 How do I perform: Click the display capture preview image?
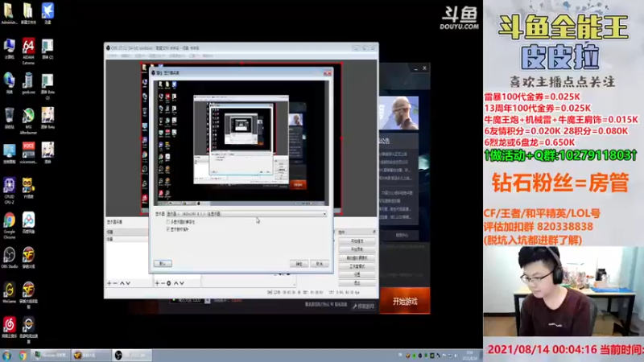[x=241, y=143]
